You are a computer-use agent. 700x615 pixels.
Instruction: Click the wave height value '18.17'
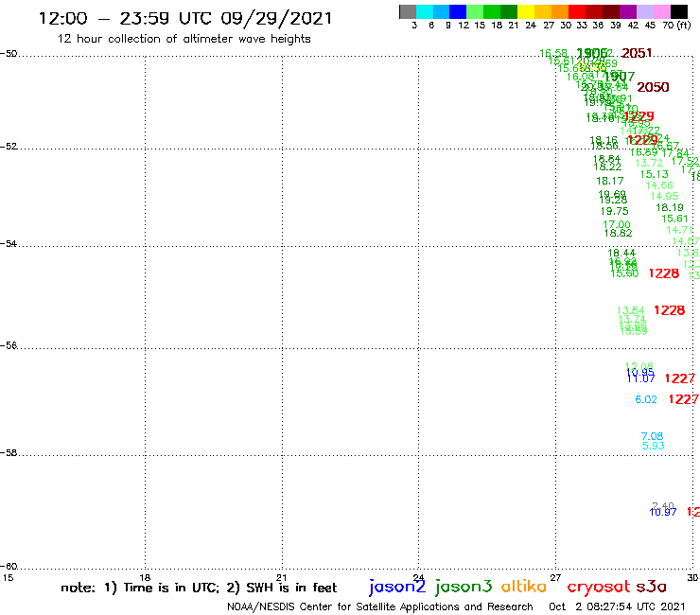click(610, 181)
